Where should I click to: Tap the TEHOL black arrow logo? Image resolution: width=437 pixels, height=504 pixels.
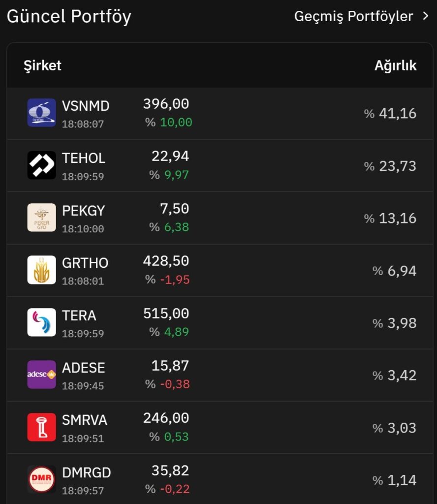[x=41, y=165]
